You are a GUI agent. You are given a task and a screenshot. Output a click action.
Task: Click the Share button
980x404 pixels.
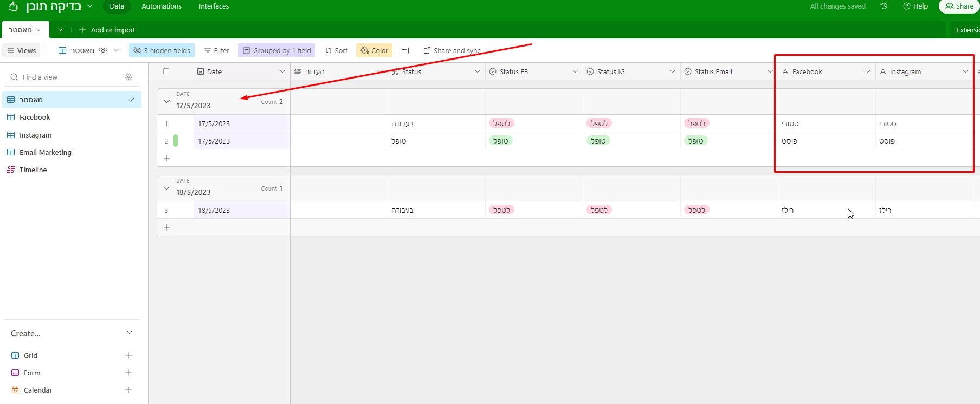coord(959,6)
